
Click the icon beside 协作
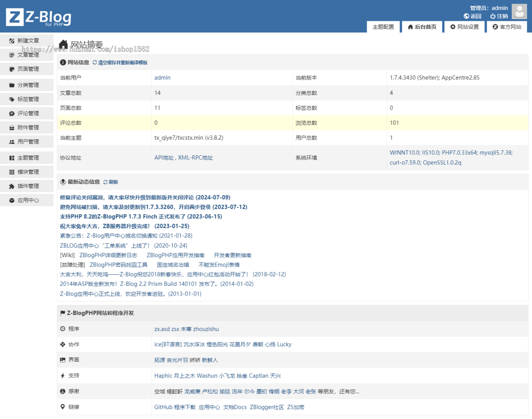pos(63,344)
